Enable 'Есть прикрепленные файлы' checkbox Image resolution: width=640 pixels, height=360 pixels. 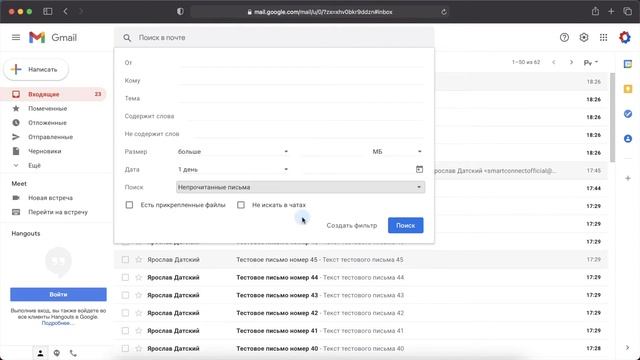[x=129, y=205]
